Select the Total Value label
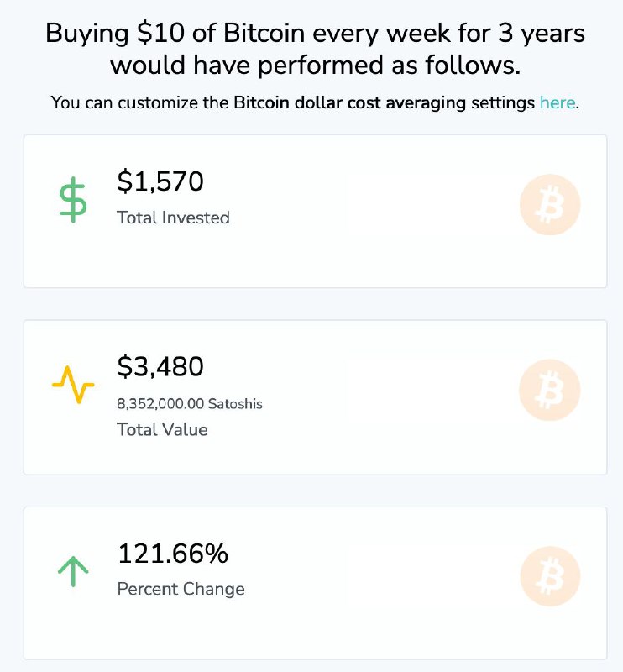Viewport: 623px width, 672px height. [x=162, y=429]
